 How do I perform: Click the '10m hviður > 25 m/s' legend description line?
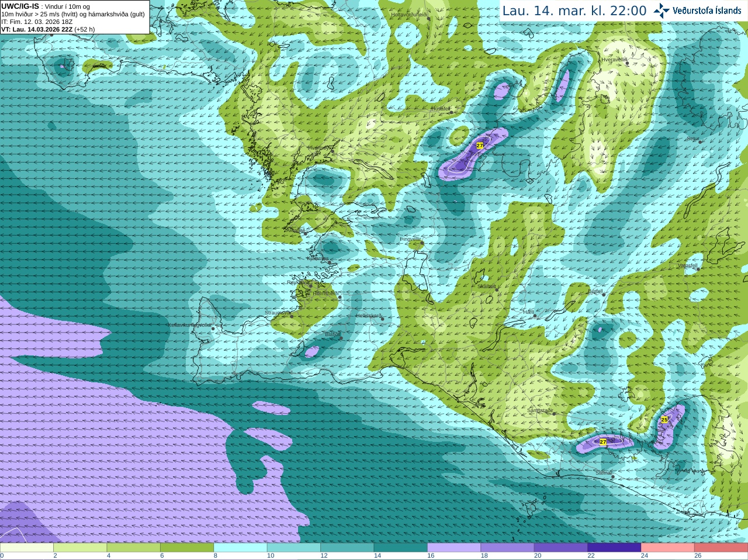pyautogui.click(x=73, y=14)
